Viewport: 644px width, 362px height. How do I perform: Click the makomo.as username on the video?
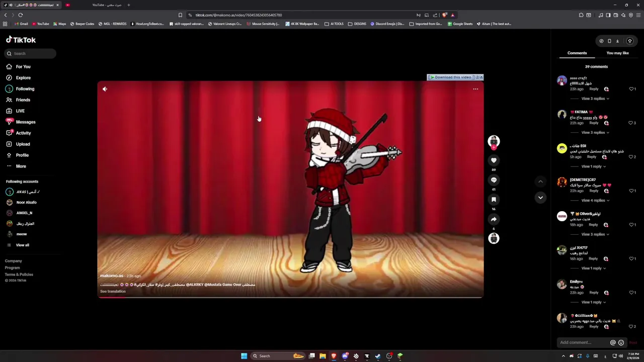[112, 276]
